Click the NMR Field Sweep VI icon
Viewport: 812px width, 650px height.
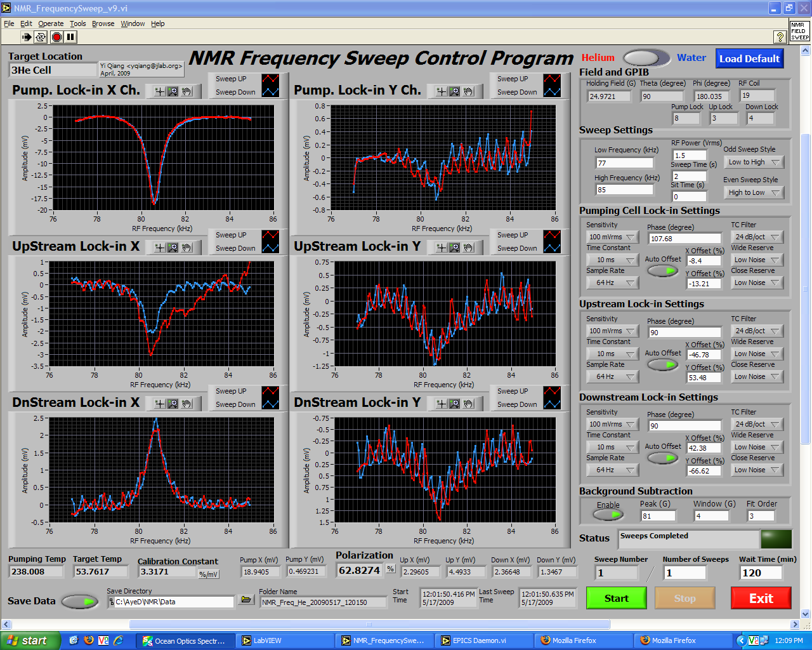[x=799, y=32]
